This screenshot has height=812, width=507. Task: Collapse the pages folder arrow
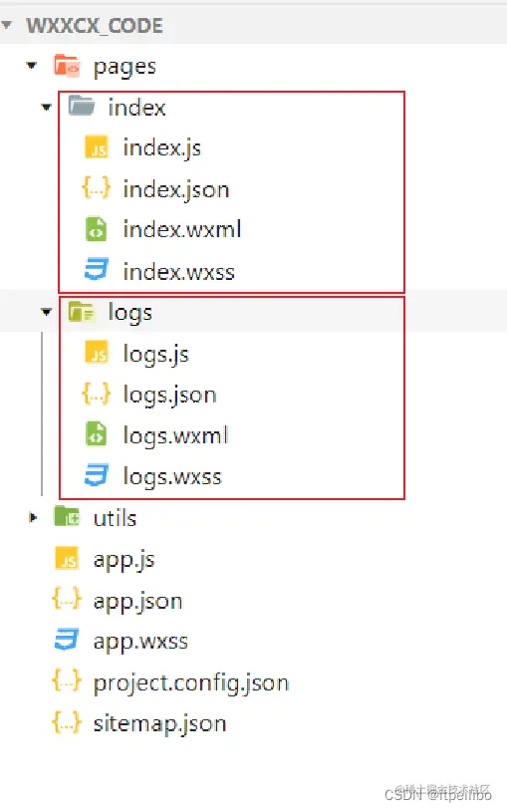[32, 66]
